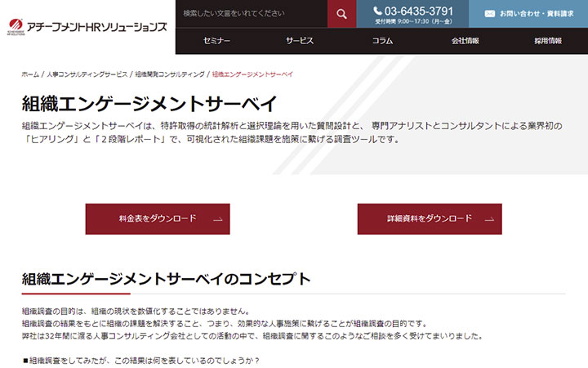The image size is (588, 368).
Task: Open the コラム menu
Action: coord(382,41)
